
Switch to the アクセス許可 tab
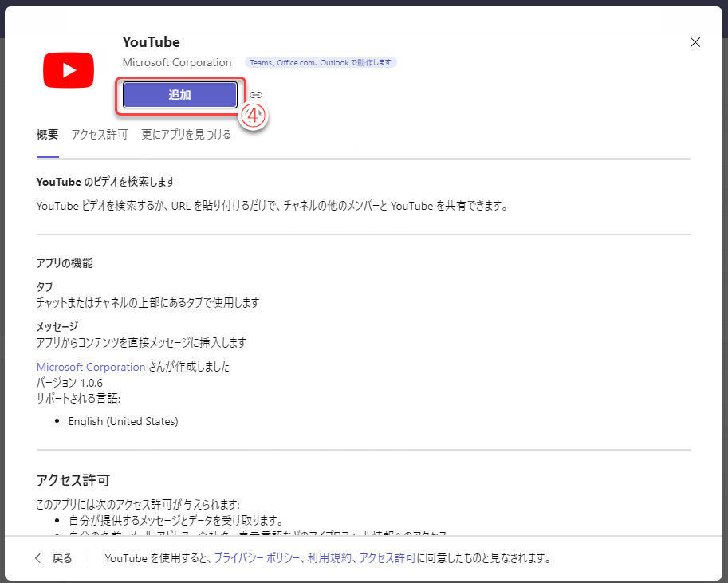click(x=100, y=135)
